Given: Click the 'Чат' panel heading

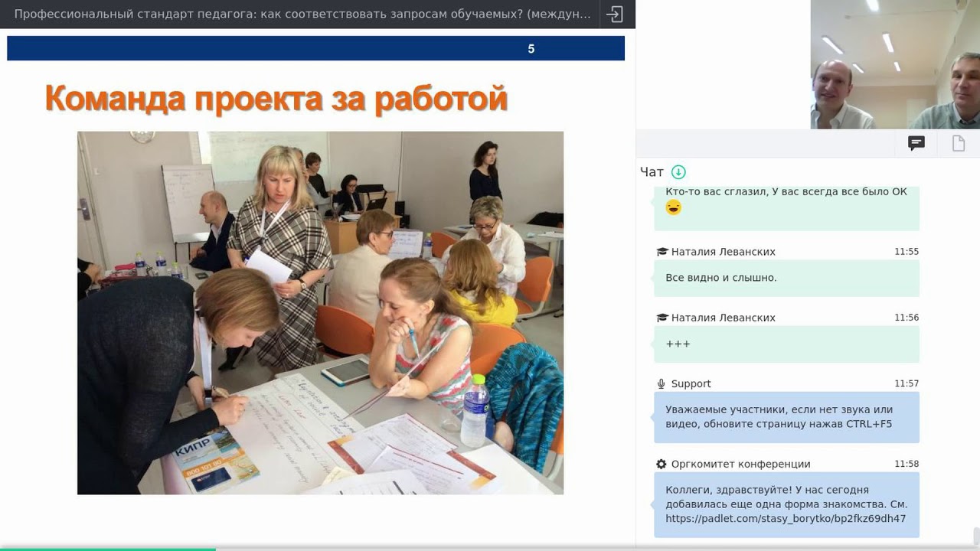Looking at the screenshot, I should 652,172.
